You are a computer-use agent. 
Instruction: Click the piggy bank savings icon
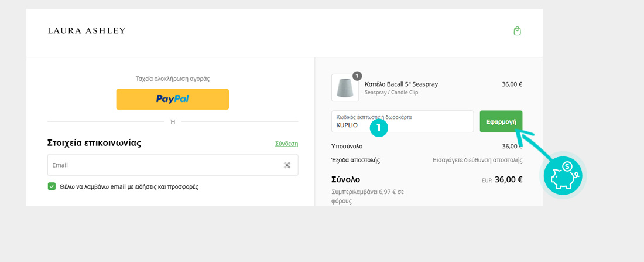click(563, 176)
